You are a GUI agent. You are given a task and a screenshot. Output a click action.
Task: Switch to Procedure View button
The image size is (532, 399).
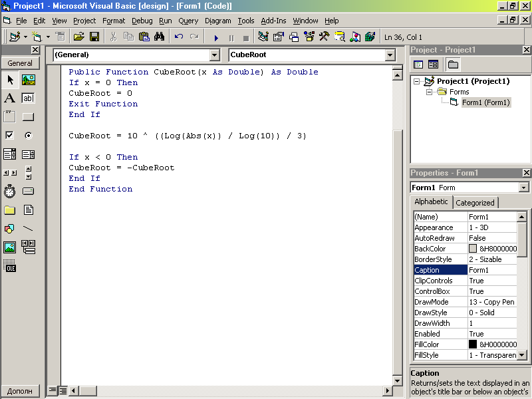click(52, 390)
